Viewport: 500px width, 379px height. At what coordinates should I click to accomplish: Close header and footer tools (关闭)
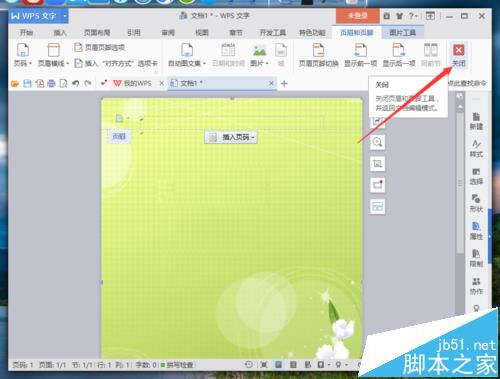459,55
